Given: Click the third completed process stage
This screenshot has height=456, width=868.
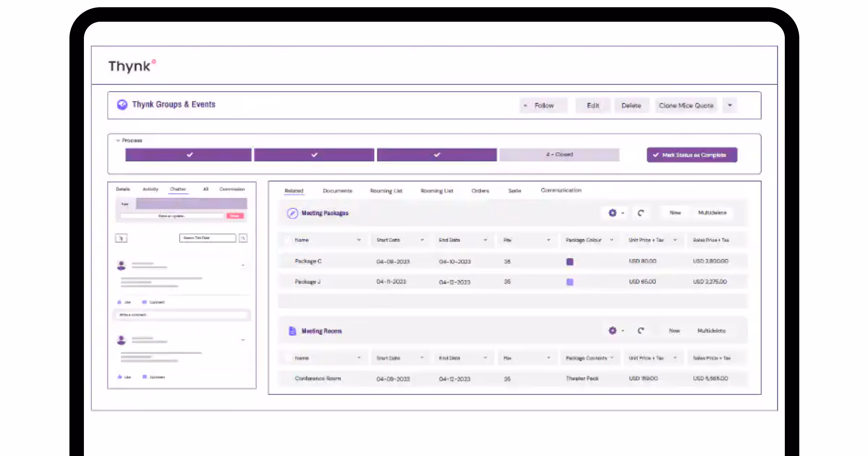Looking at the screenshot, I should [x=437, y=155].
